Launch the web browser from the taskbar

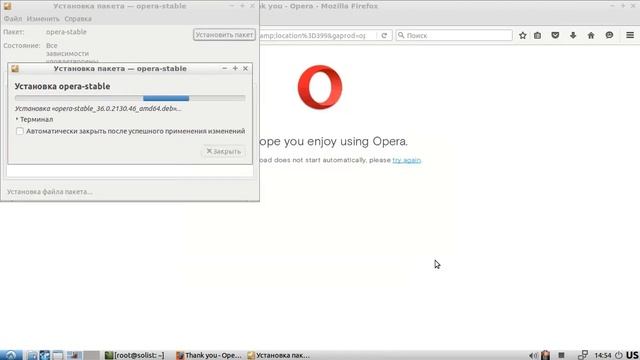[45, 355]
